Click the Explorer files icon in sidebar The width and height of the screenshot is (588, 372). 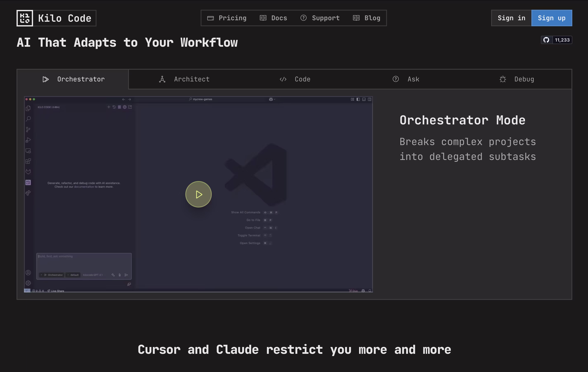point(28,108)
